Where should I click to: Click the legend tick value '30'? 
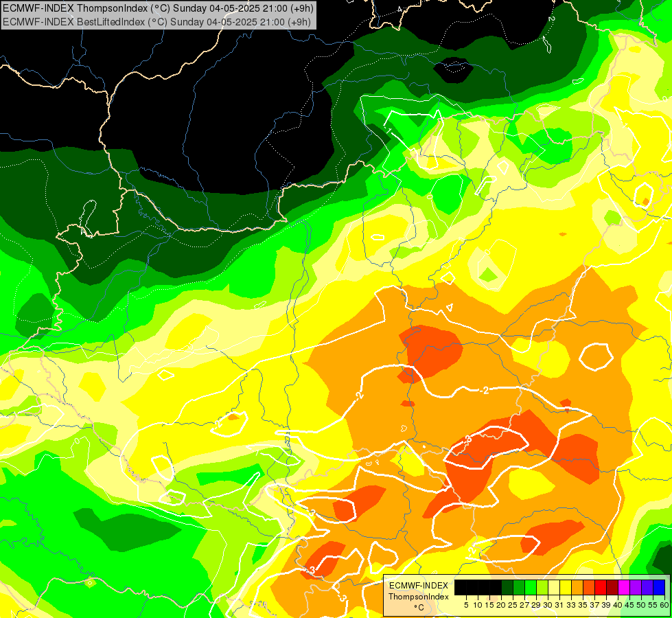pyautogui.click(x=548, y=605)
